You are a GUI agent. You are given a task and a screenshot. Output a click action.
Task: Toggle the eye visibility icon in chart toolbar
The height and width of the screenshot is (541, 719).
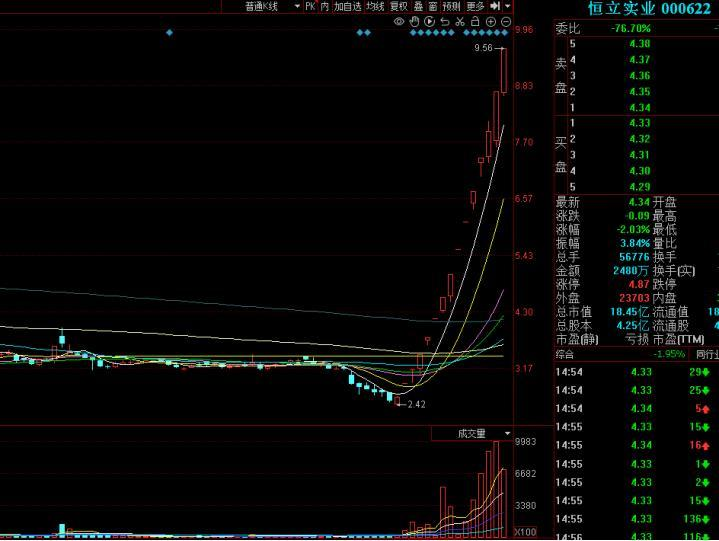tap(400, 21)
